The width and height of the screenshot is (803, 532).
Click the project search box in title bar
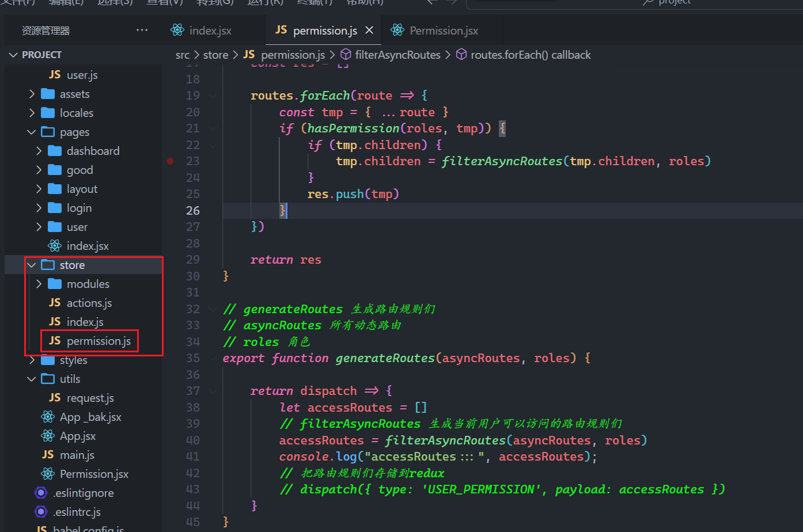pos(634,3)
